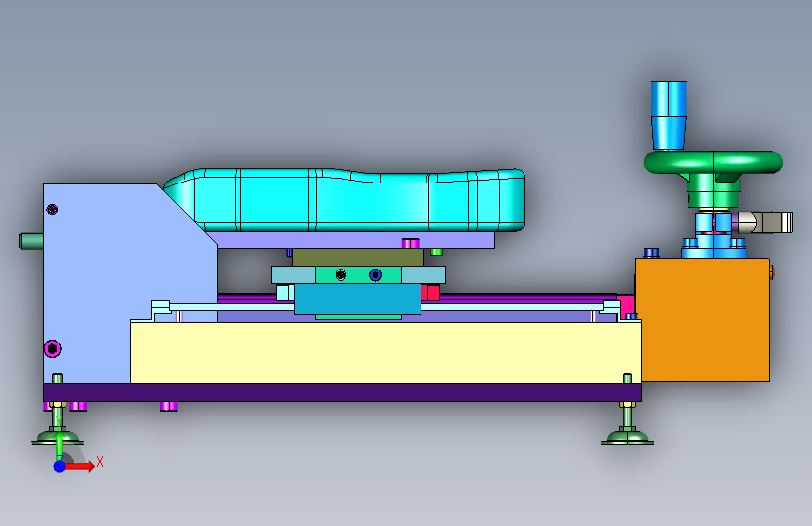Viewport: 812px width, 526px height.
Task: Pick the blue crank handle above handwheel
Action: click(668, 115)
